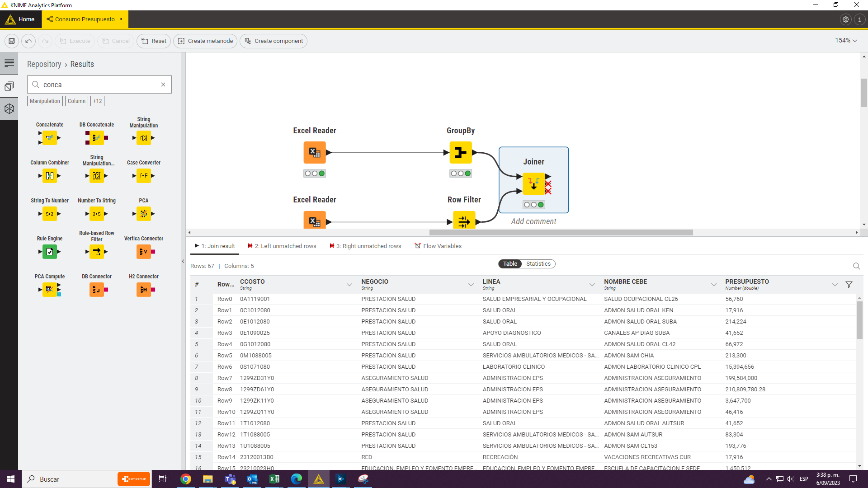This screenshot has width=868, height=488.
Task: Click the Column tag filter
Action: (x=76, y=101)
